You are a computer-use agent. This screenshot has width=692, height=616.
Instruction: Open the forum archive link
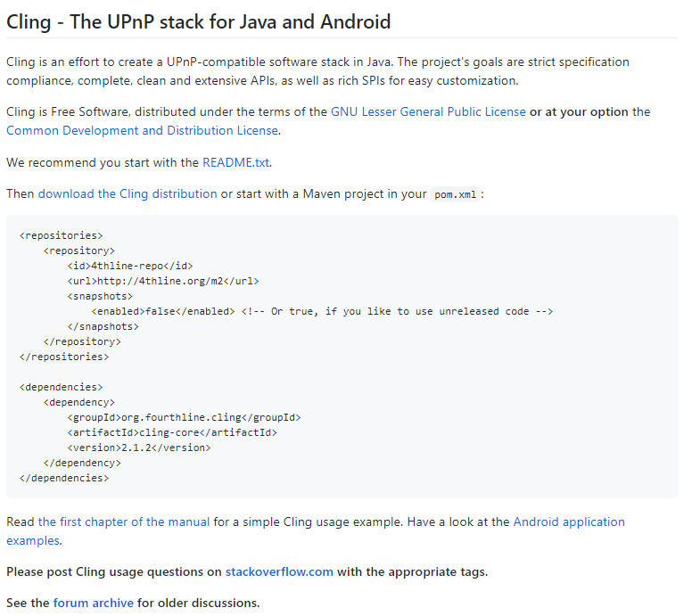tap(94, 603)
